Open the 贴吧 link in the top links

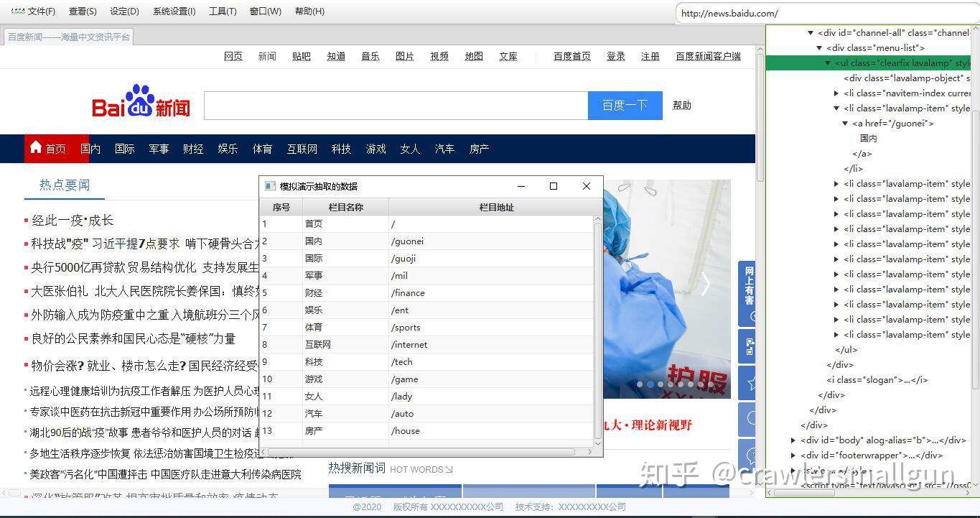click(302, 56)
